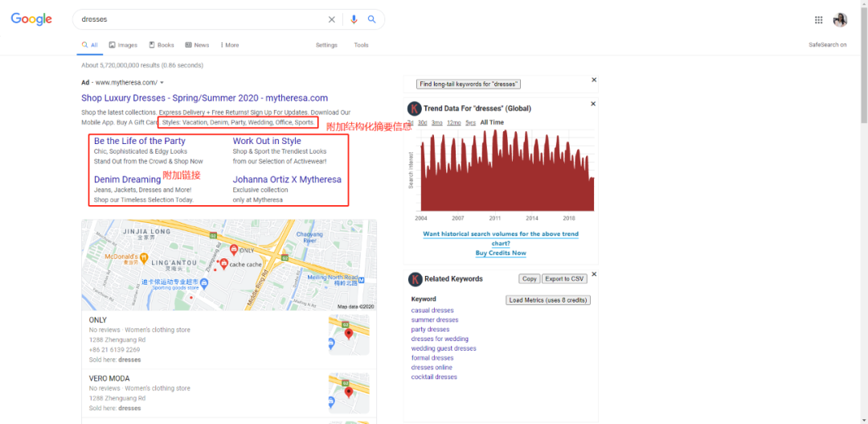This screenshot has height=424, width=868.
Task: Close the Related Keywords panel
Action: [x=594, y=274]
